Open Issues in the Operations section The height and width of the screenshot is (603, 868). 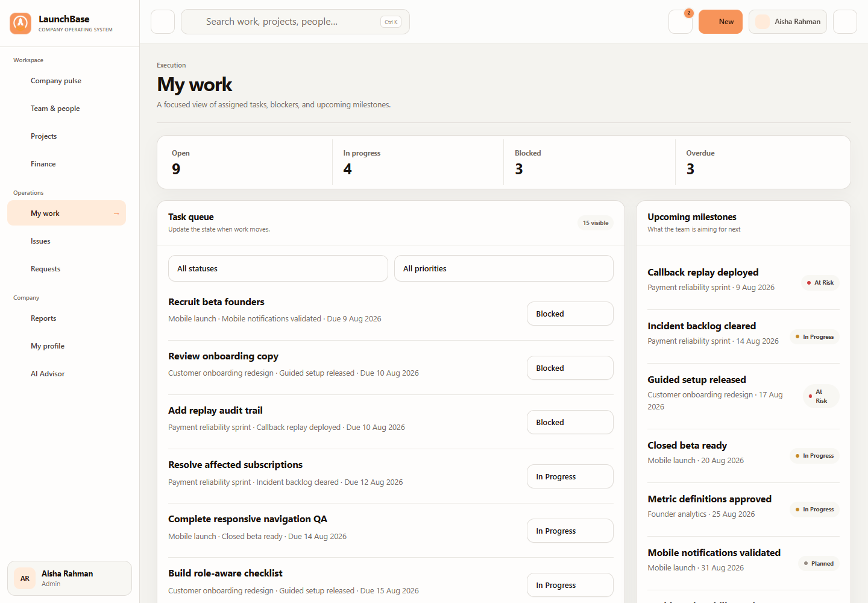66,241
